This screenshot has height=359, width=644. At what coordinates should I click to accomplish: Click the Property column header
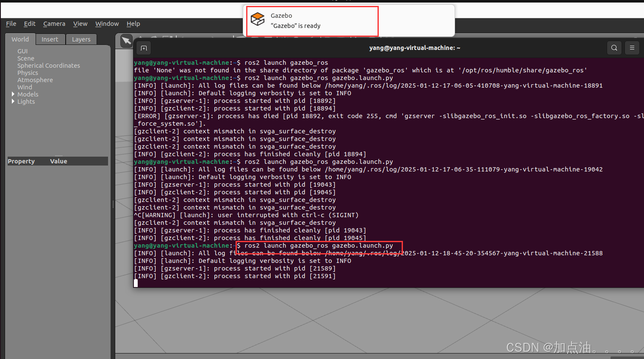pos(21,161)
